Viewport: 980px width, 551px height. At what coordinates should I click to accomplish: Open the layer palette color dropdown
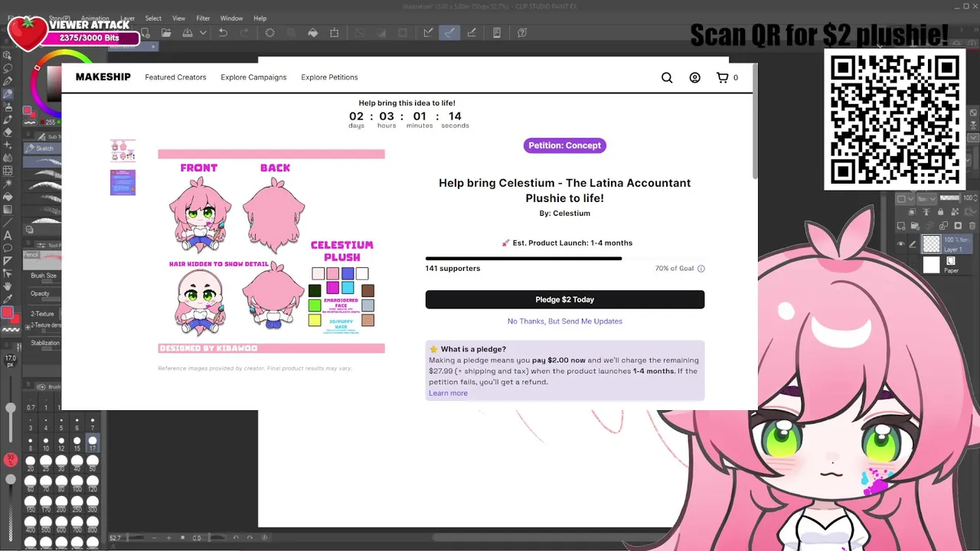[x=906, y=198]
